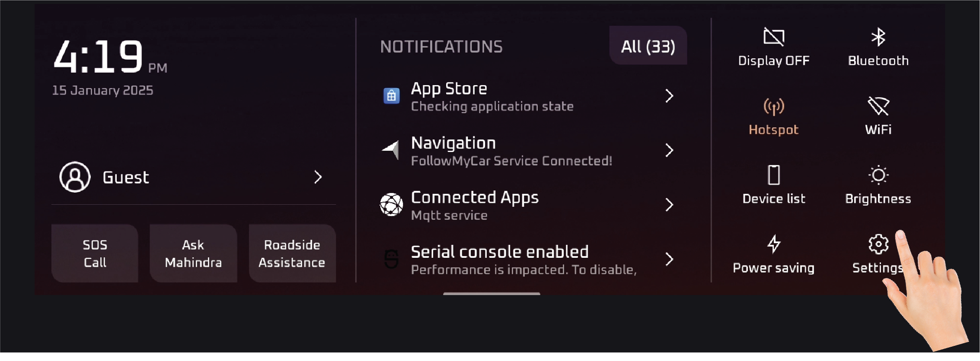Expand the App Store notification chevron
The width and height of the screenshot is (980, 361).
(669, 96)
